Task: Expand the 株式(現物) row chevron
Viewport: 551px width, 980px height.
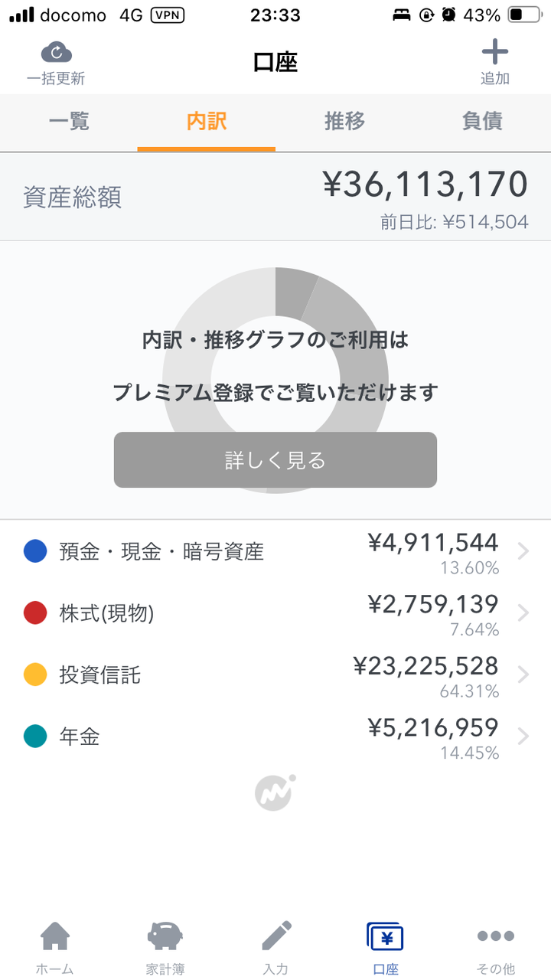Action: pos(523,613)
